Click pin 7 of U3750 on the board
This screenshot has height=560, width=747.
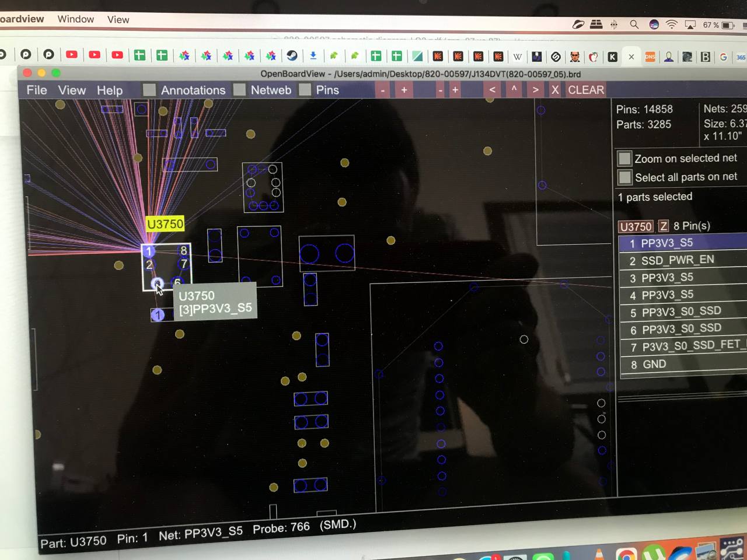(x=183, y=264)
